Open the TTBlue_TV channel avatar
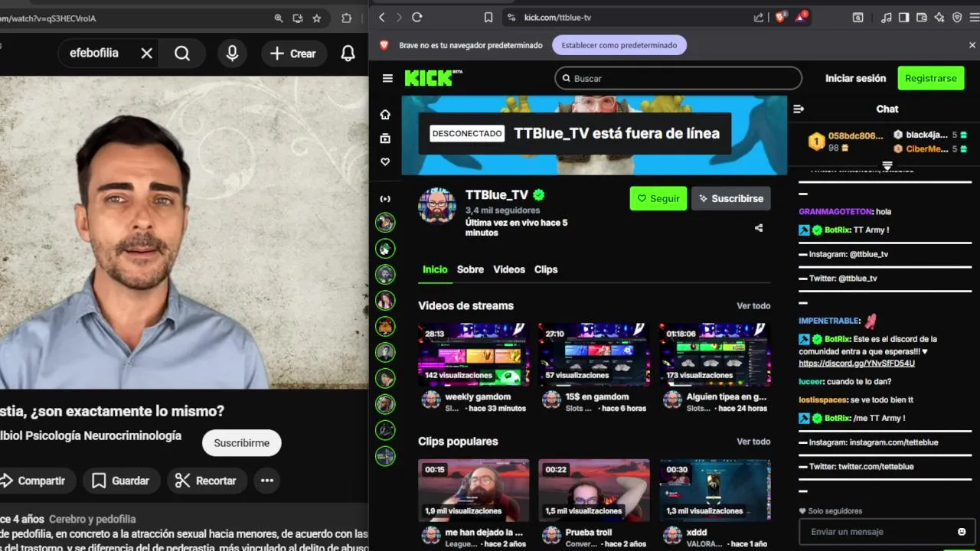980x551 pixels. coord(437,205)
